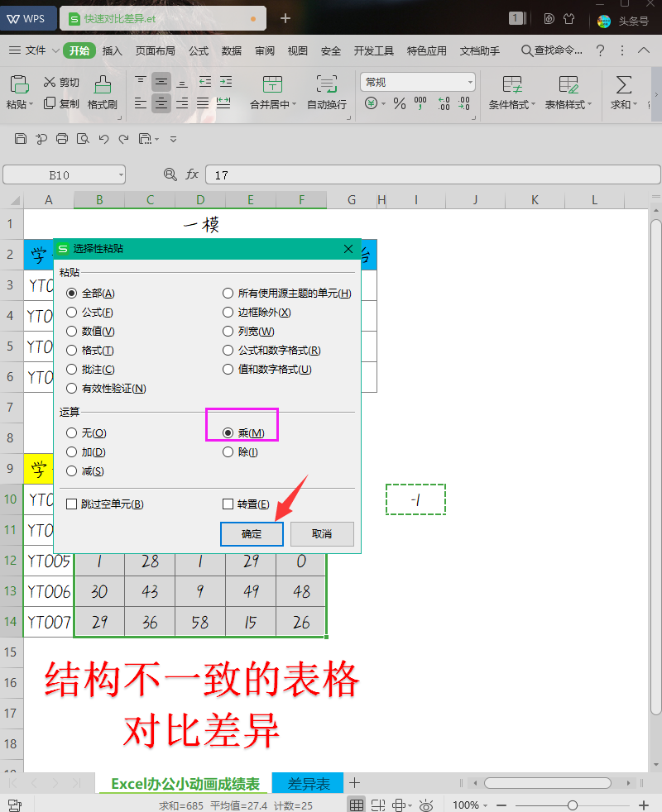
Task: Expand the paste 粘贴 dropdown arrow
Action: point(31,104)
